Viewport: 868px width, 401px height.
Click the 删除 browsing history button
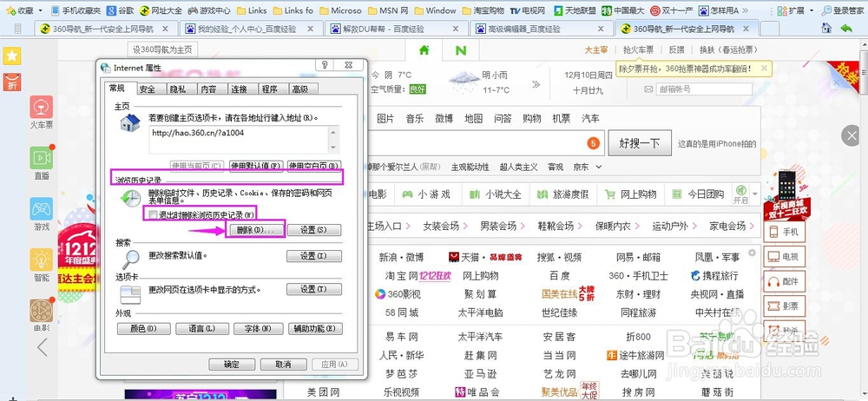tap(256, 230)
